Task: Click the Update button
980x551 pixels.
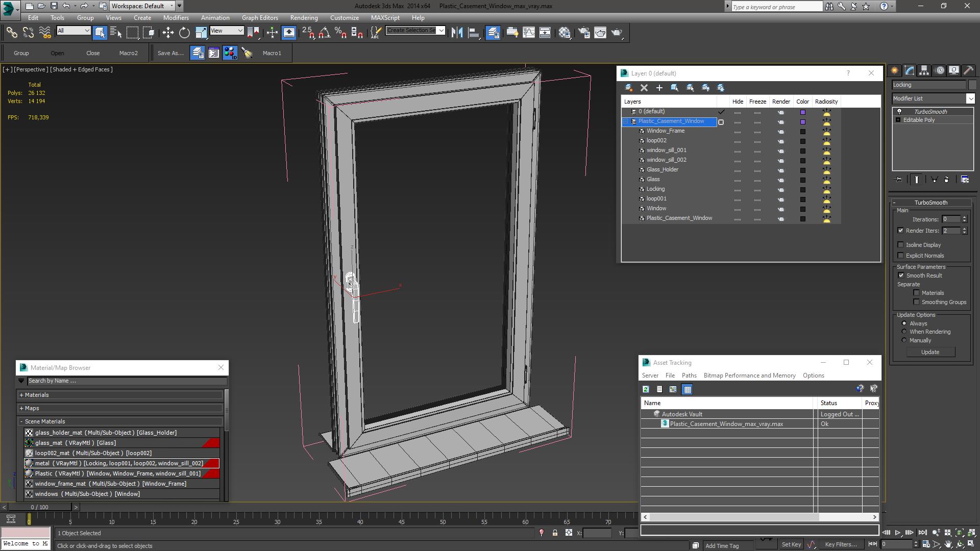Action: pos(930,352)
